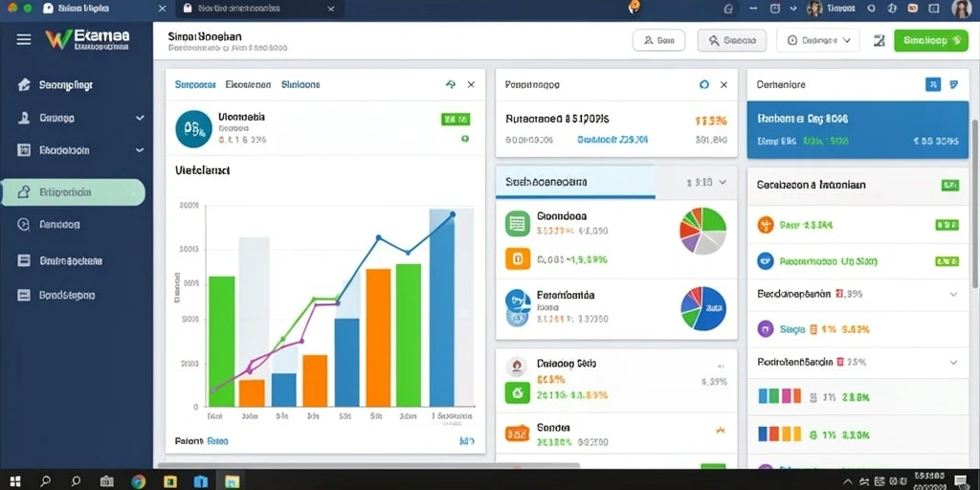Click the green button at the top right
Image resolution: width=980 pixels, height=490 pixels.
pos(930,40)
